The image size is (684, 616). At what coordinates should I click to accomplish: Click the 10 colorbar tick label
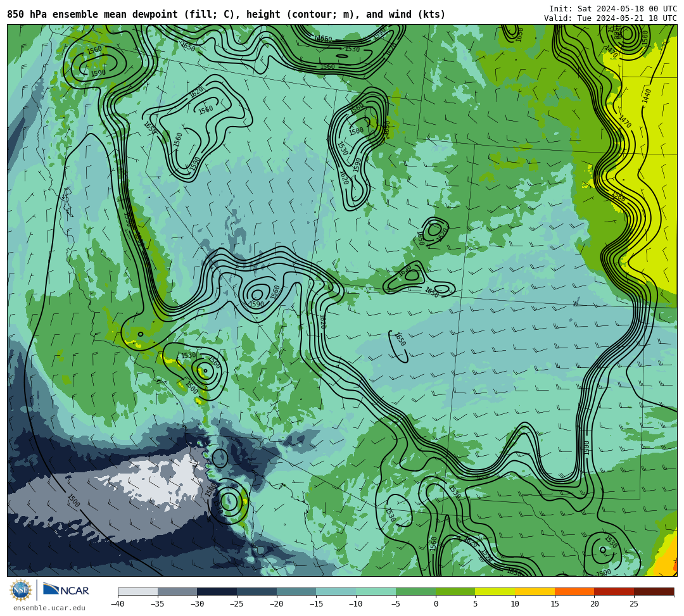tap(515, 604)
